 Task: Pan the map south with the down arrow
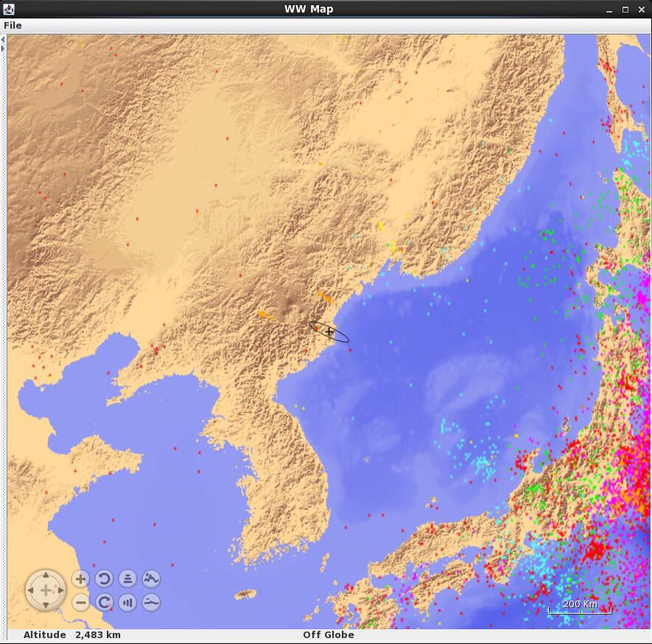(46, 605)
